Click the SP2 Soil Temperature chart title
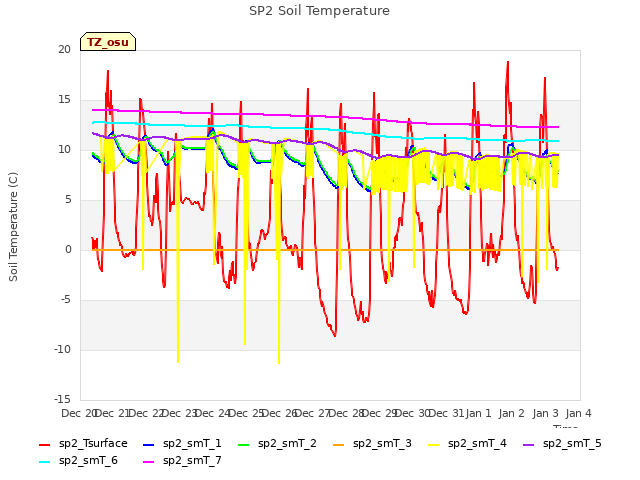Viewport: 640px width, 480px height. tap(320, 11)
